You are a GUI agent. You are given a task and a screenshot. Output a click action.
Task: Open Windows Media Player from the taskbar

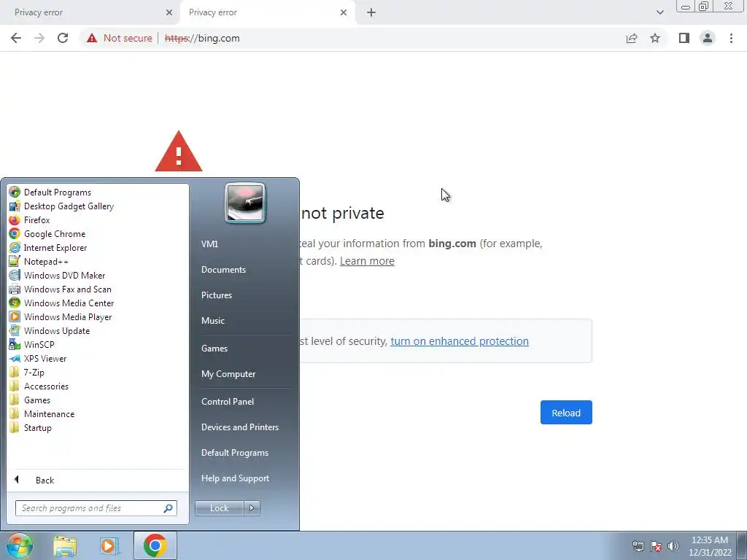[109, 545]
